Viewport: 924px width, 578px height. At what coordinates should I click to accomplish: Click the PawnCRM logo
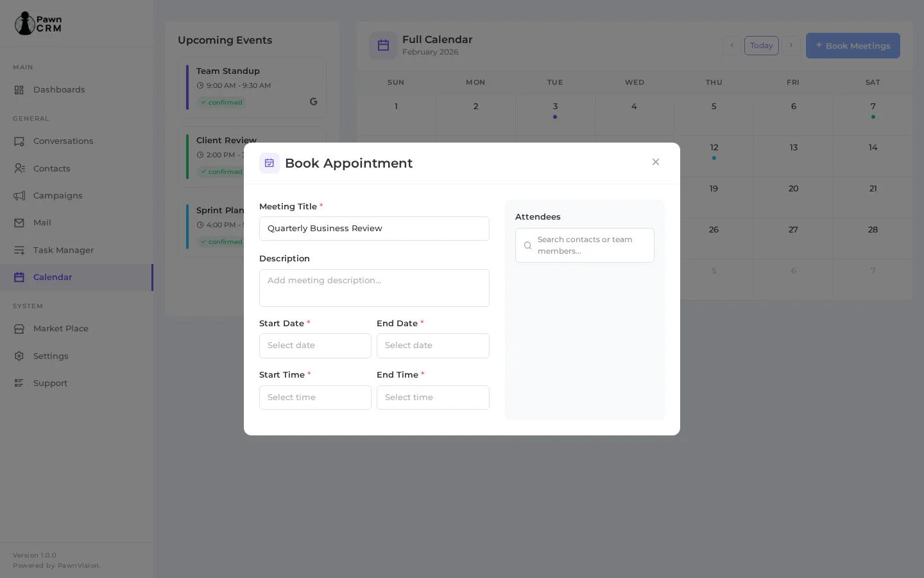38,23
